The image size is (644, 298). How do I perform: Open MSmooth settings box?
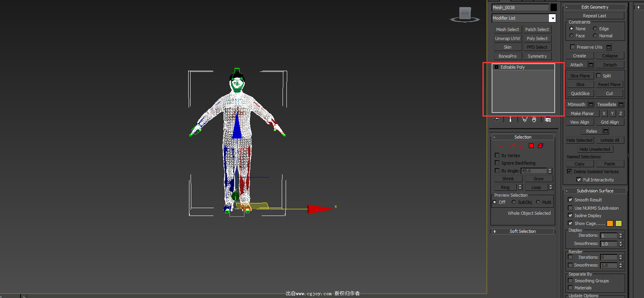point(591,104)
